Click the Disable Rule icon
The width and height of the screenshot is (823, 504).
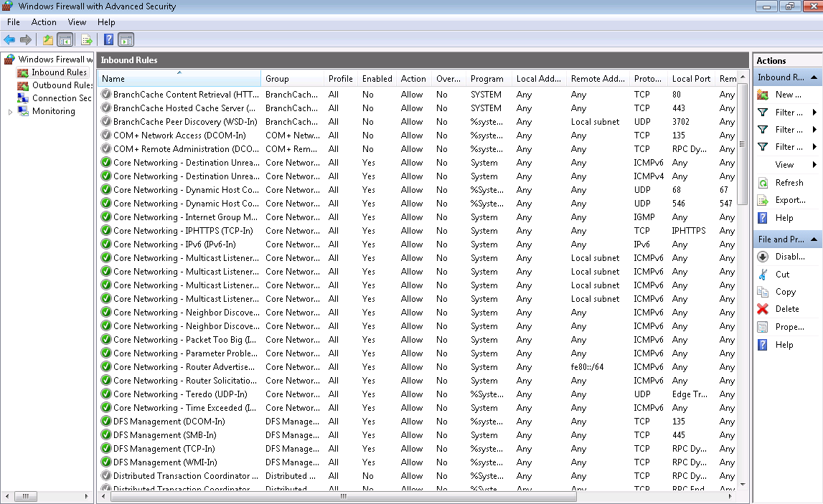763,257
